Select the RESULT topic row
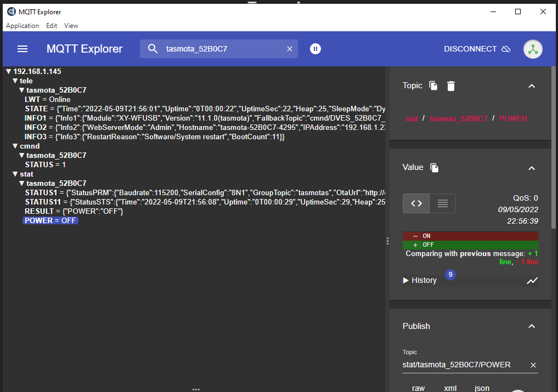The width and height of the screenshot is (558, 392). 74,211
